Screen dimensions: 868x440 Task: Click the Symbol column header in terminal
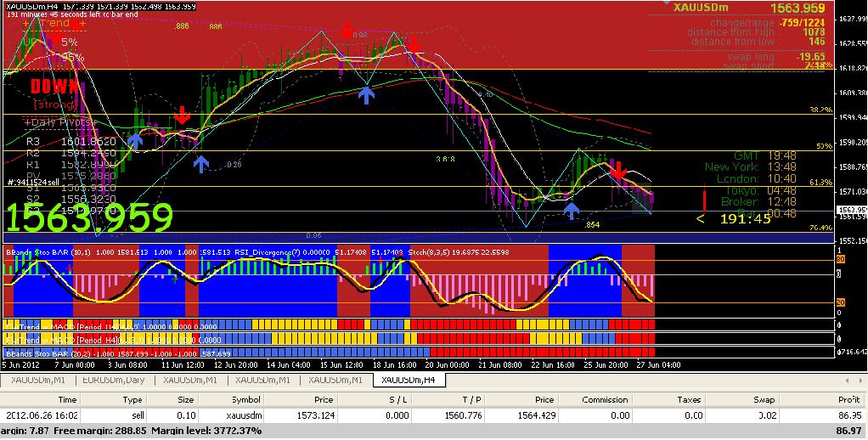tap(246, 398)
